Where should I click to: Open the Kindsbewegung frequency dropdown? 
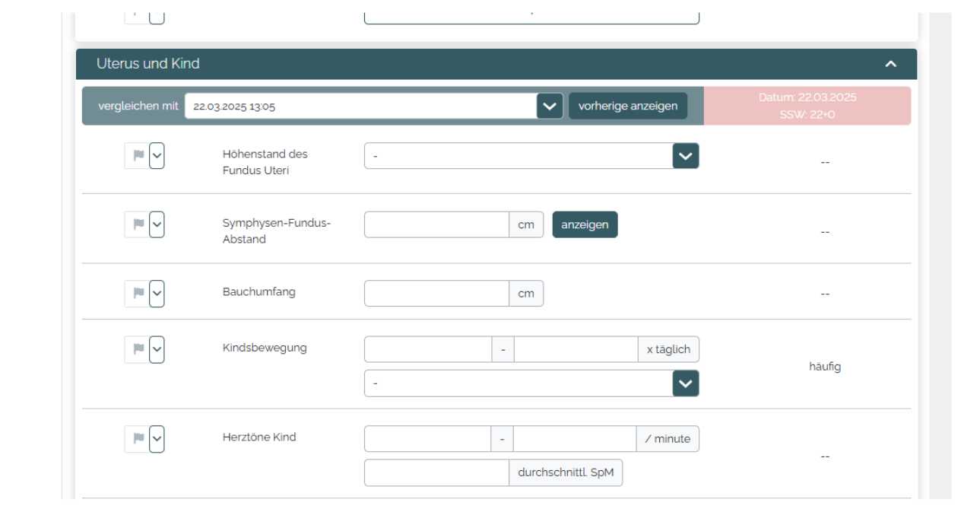pyautogui.click(x=685, y=383)
